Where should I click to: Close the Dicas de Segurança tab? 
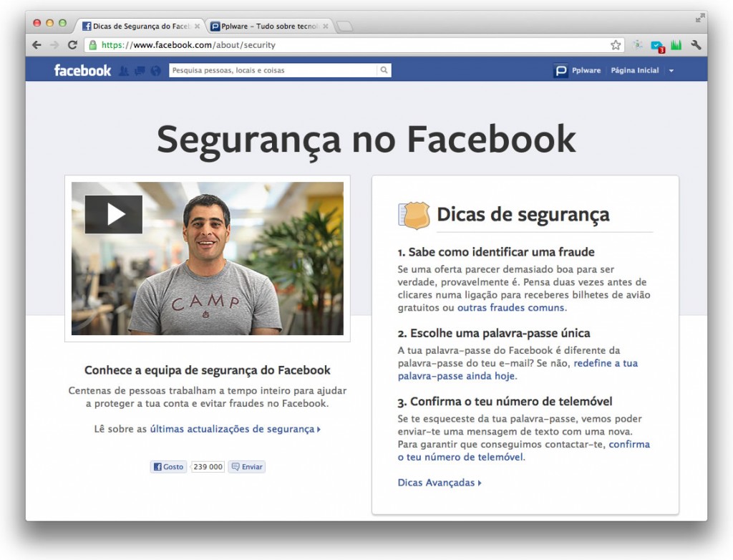198,26
